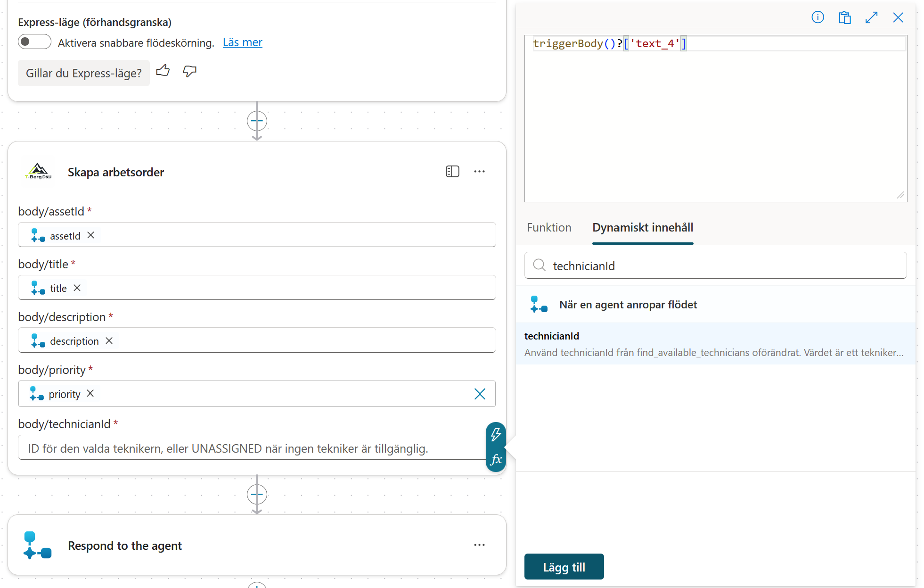924x588 pixels.
Task: Click the title token chip
Action: 58,288
